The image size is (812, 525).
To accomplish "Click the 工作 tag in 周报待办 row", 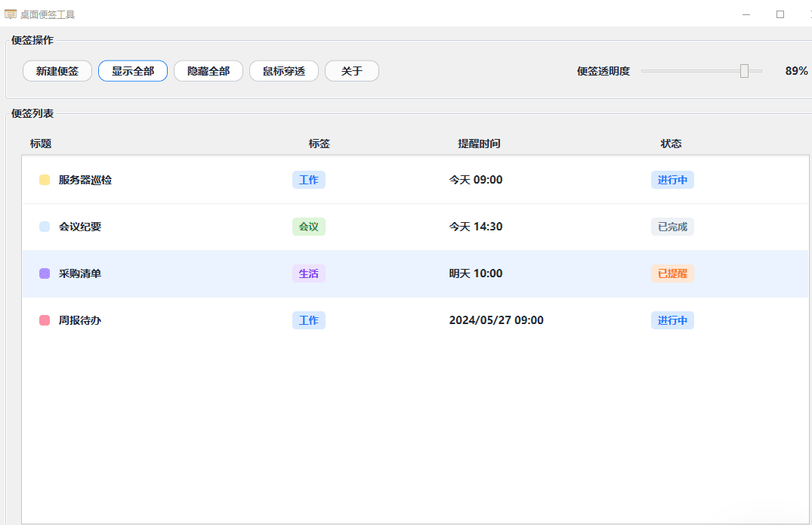I will (309, 320).
